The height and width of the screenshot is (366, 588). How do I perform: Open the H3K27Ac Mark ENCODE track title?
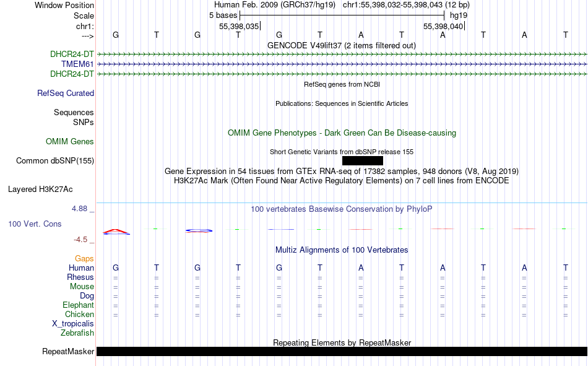pyautogui.click(x=342, y=181)
